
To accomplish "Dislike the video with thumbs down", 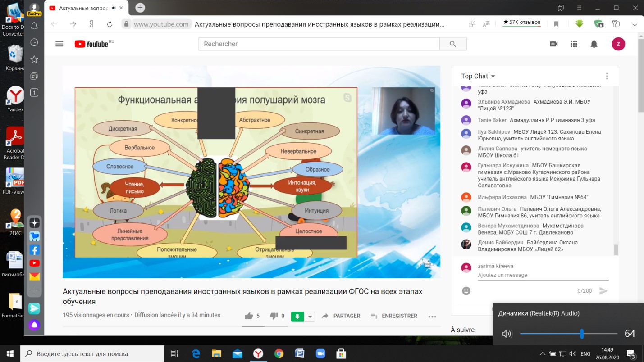I will coord(274,316).
